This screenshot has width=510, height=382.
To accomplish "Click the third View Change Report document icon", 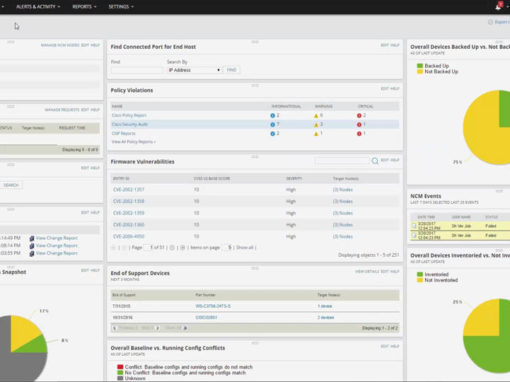I will [32, 254].
